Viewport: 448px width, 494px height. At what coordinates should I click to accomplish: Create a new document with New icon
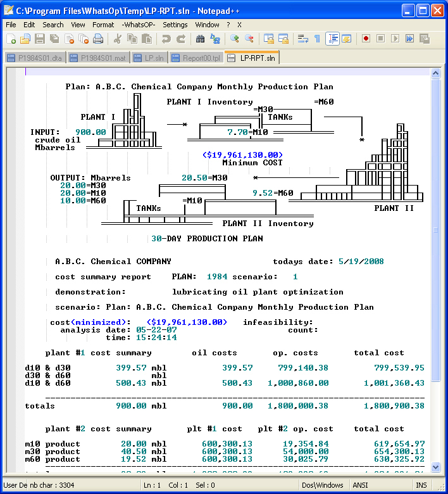point(11,39)
